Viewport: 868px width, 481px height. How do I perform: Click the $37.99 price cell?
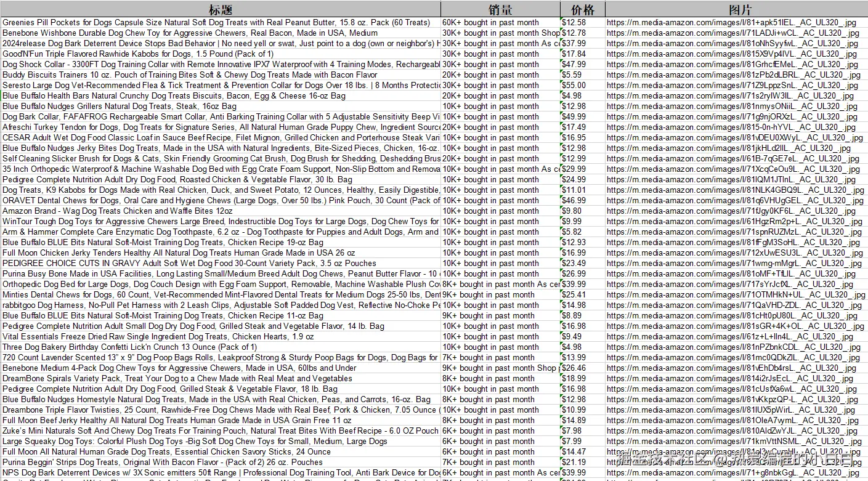[x=583, y=44]
